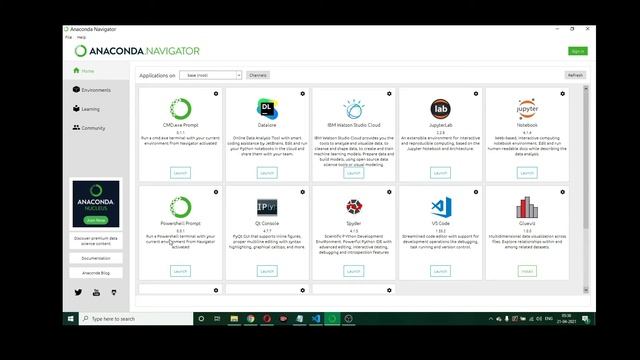Click the Refresh button

575,75
